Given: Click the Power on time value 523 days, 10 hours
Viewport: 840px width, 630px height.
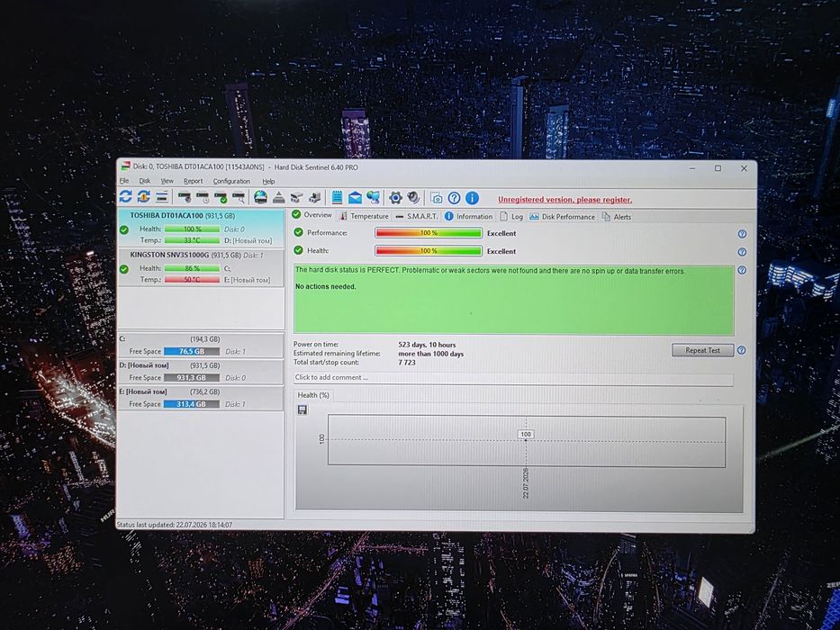Looking at the screenshot, I should point(427,345).
